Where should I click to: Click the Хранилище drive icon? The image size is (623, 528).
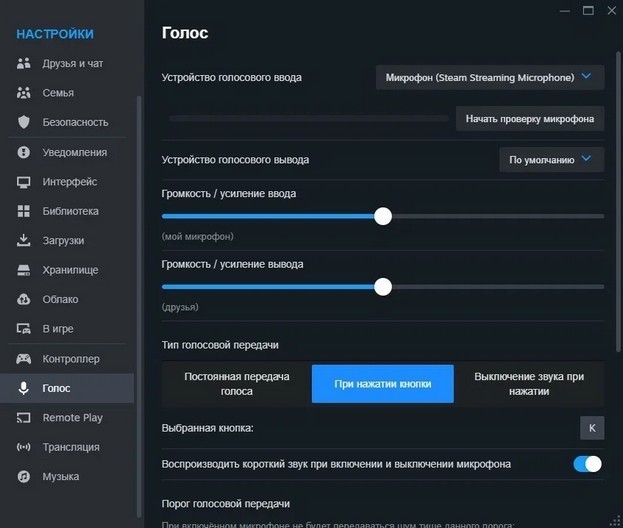tap(23, 270)
